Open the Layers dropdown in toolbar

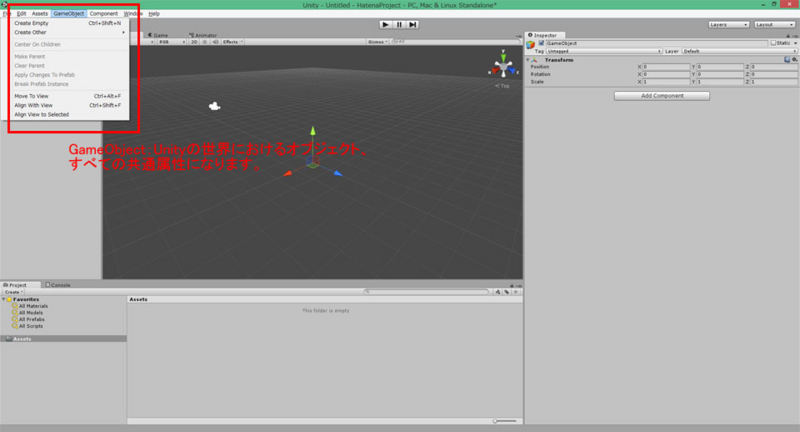728,24
